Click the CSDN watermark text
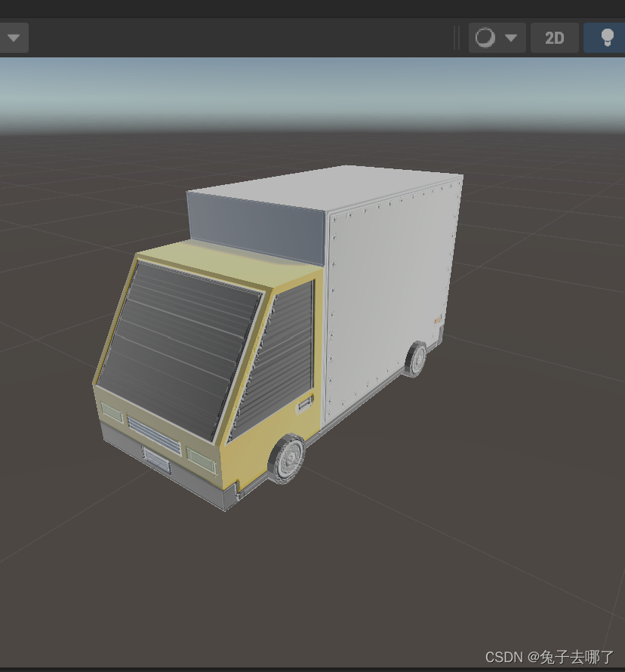 click(549, 656)
